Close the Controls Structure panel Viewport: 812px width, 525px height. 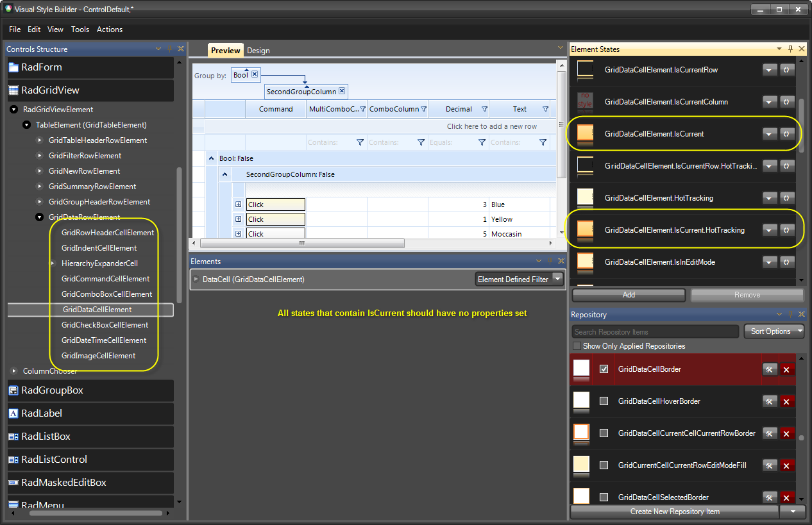click(181, 49)
